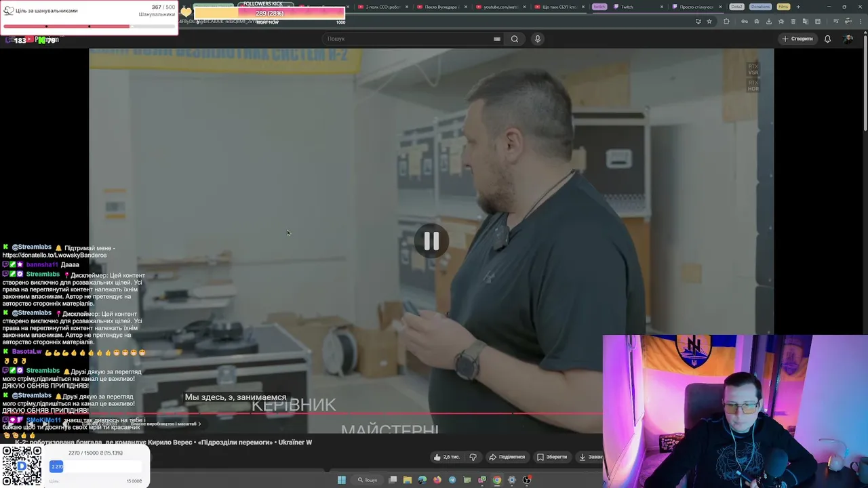The height and width of the screenshot is (488, 868).
Task: Click the streamer webcam overlay
Action: click(735, 411)
